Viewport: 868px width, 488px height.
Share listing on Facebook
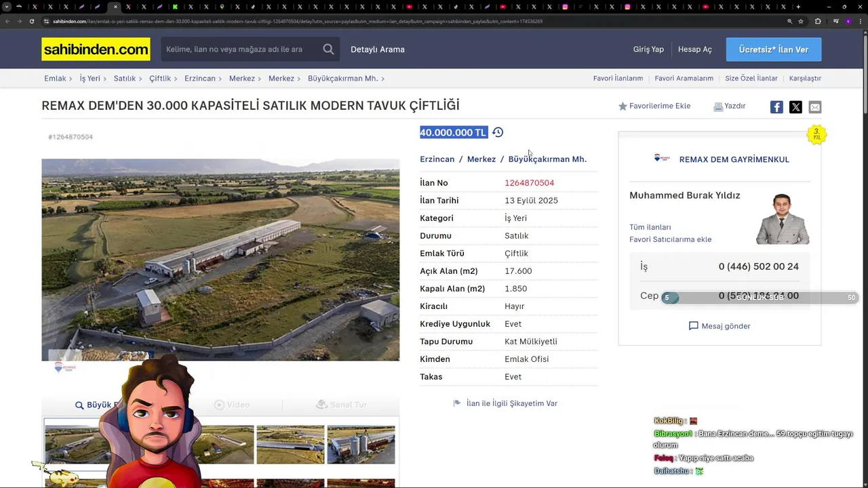point(776,106)
